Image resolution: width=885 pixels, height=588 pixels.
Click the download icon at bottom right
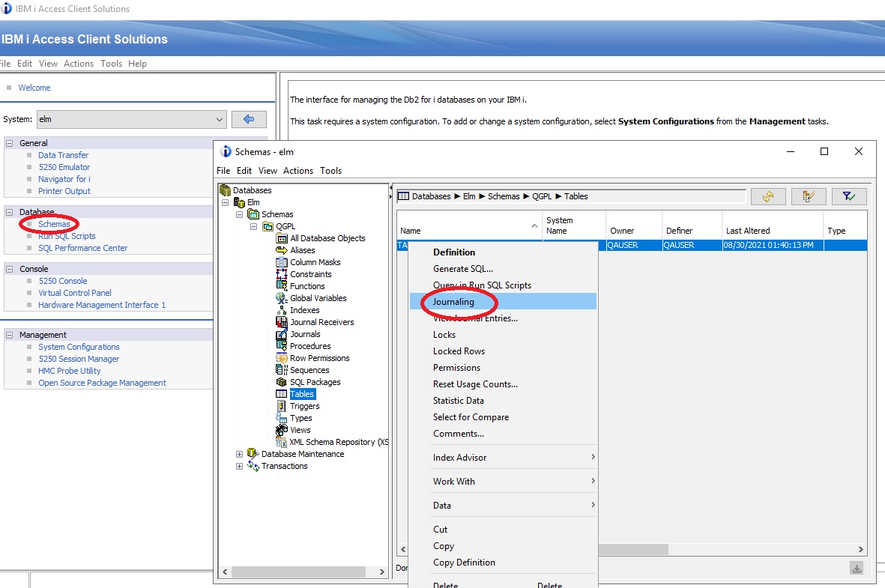857,569
